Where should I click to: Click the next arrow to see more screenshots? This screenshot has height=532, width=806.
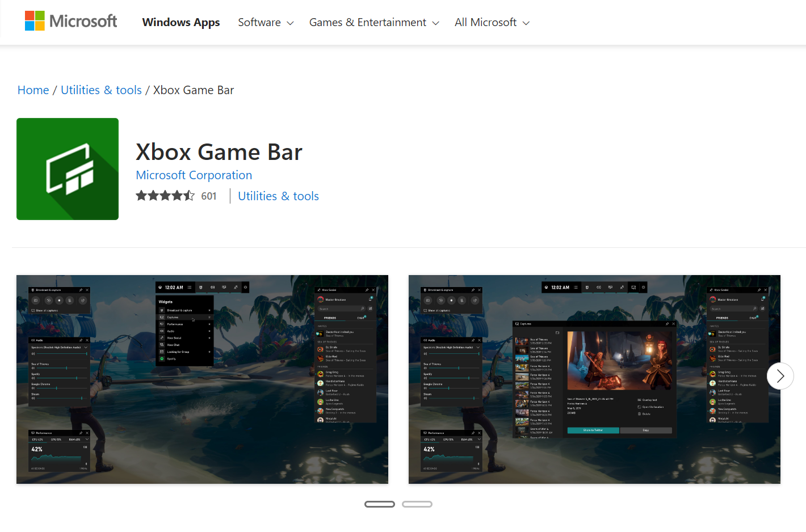[x=780, y=376]
